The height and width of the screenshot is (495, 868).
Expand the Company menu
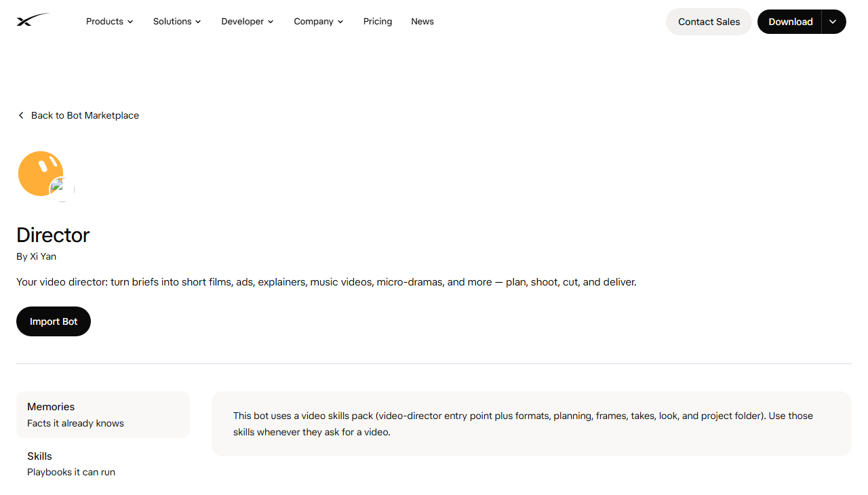pos(319,22)
